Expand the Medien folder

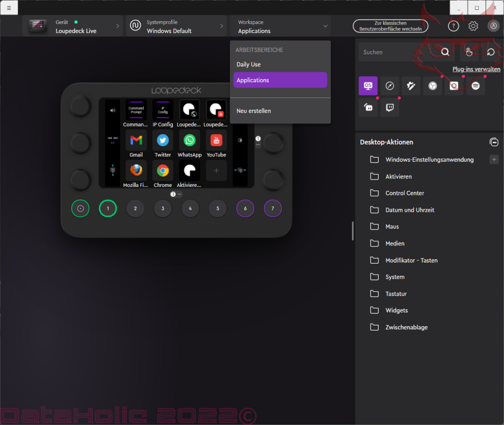pyautogui.click(x=387, y=243)
